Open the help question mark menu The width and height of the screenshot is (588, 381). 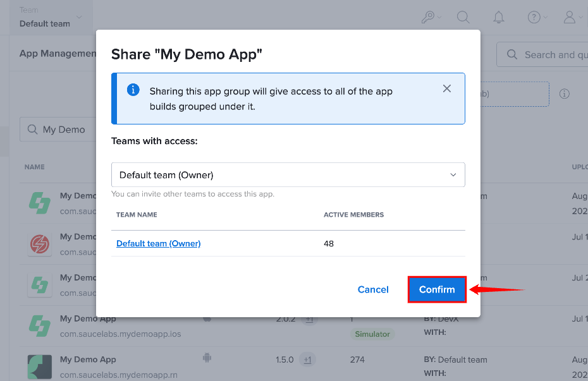[x=537, y=17]
